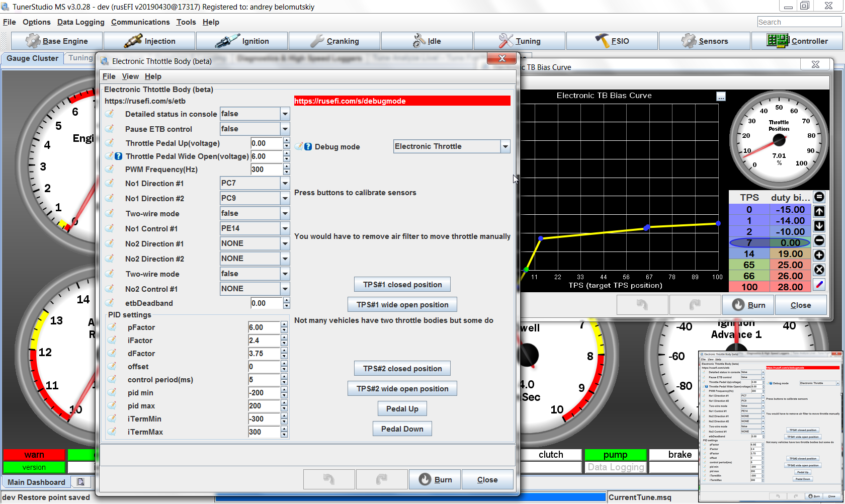This screenshot has width=845, height=504.
Task: Switch to Main Dashboard tab
Action: [37, 482]
